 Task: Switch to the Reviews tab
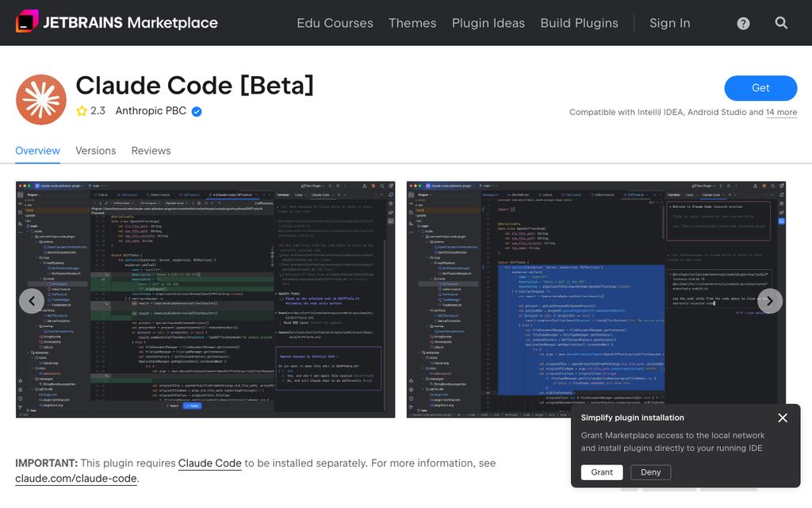[x=151, y=151]
